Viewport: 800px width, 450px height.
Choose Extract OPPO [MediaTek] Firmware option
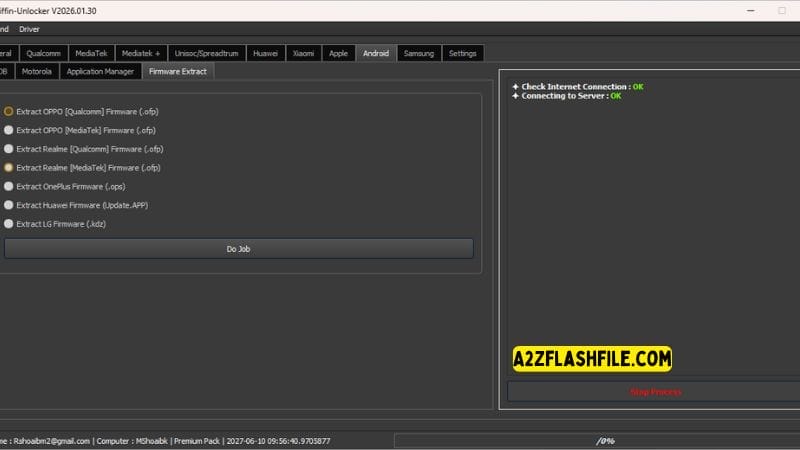(x=9, y=130)
